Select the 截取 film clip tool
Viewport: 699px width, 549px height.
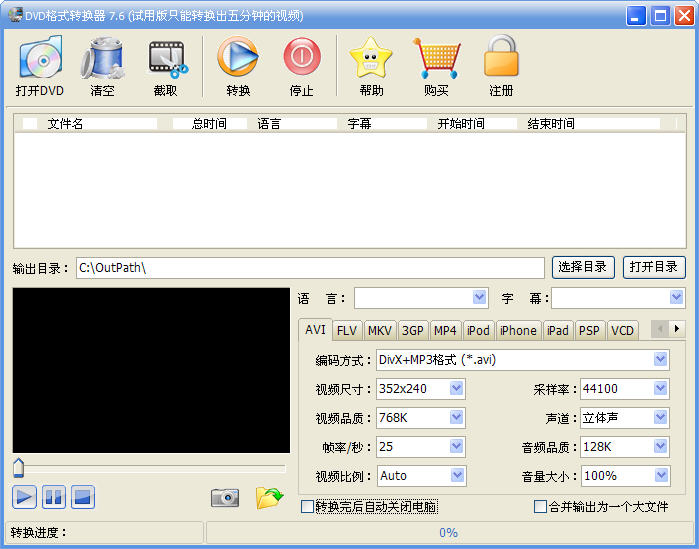click(x=167, y=59)
